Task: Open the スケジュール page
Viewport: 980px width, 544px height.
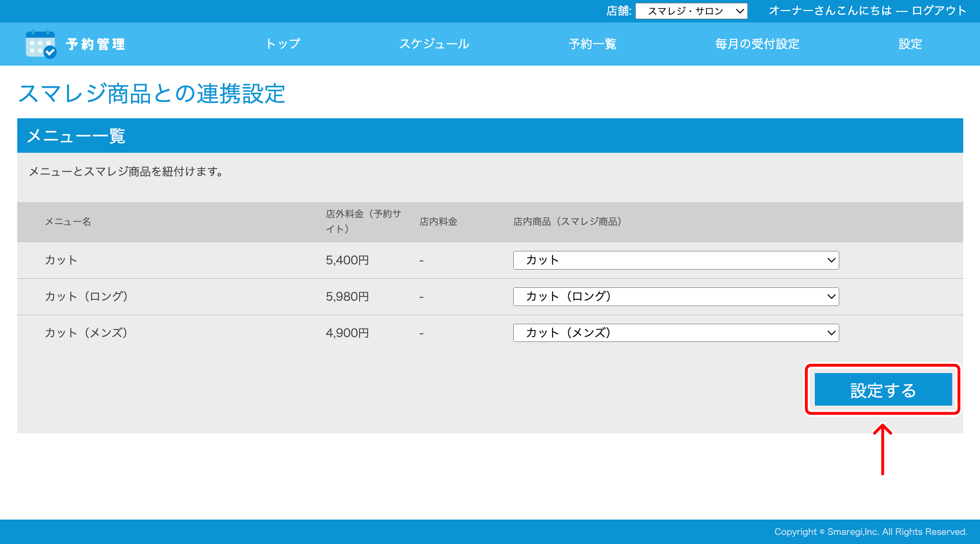Action: [x=434, y=44]
